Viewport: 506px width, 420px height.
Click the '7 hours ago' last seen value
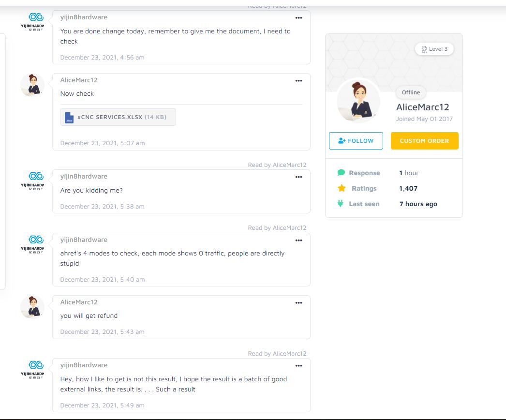(418, 204)
